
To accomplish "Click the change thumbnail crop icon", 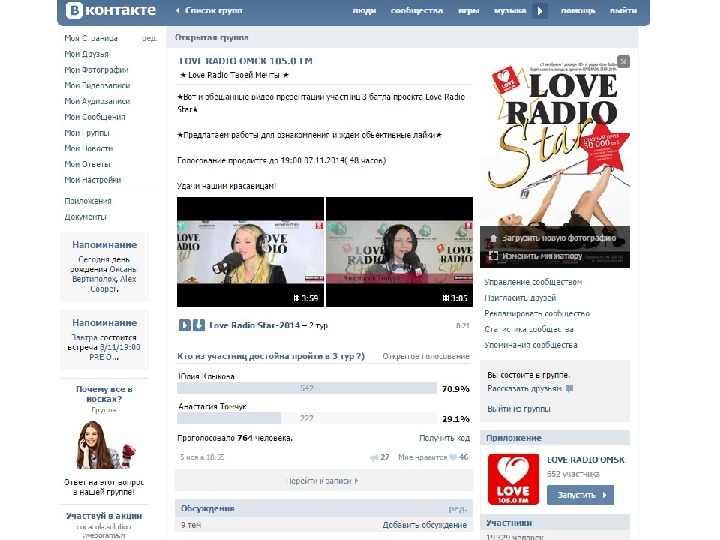I will point(493,256).
